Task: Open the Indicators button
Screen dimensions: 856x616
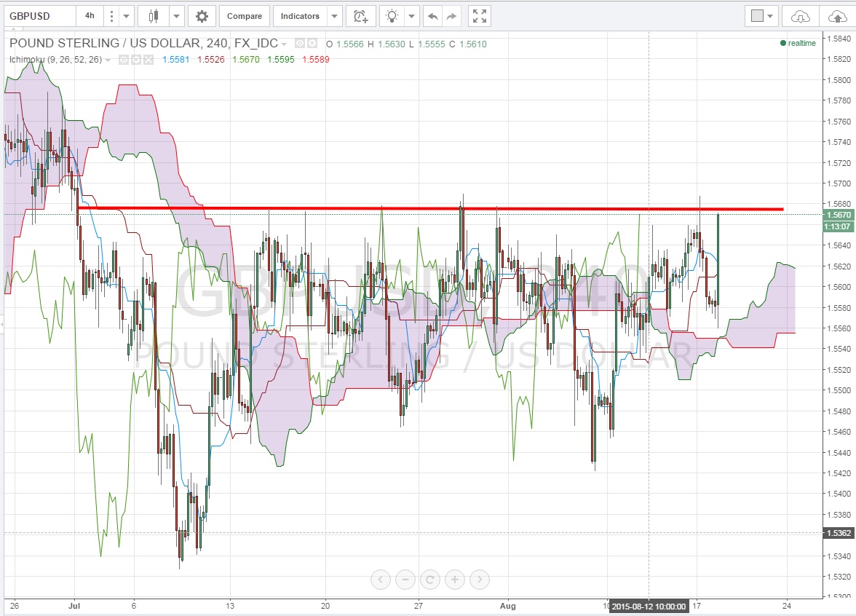Action: [x=299, y=16]
